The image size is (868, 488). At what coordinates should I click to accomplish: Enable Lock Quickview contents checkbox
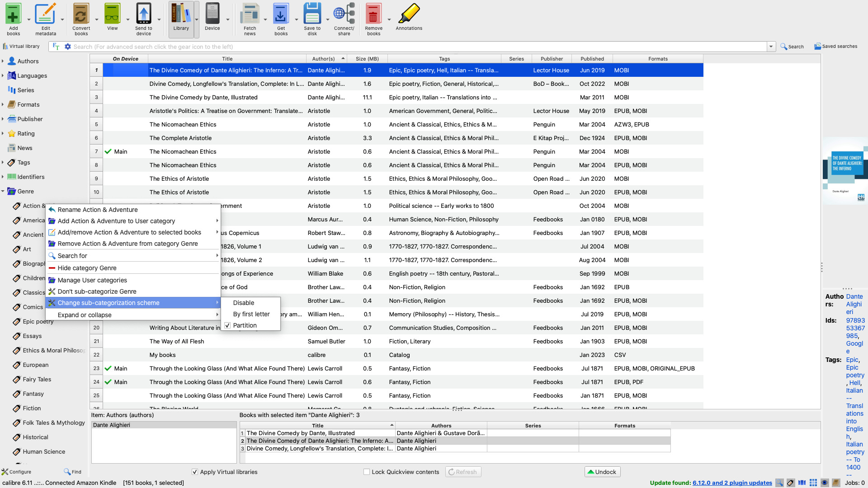click(367, 472)
